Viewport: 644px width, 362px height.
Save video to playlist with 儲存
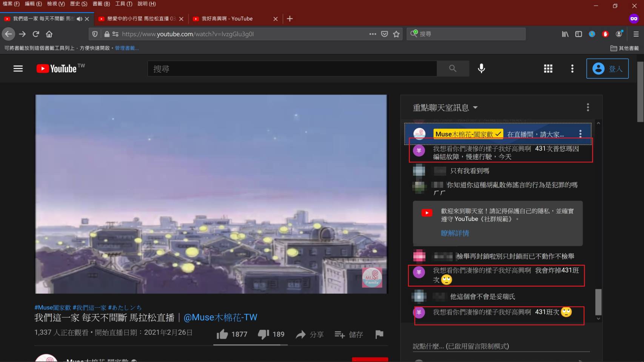coord(349,334)
